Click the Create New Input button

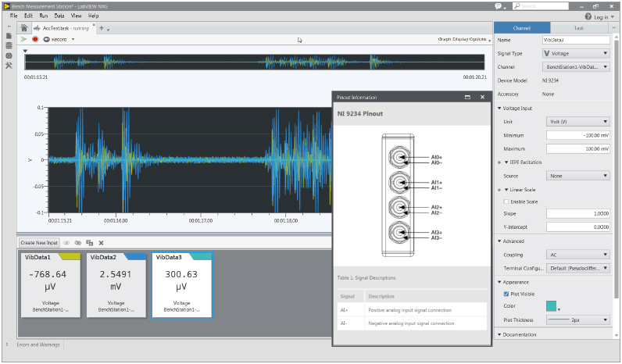pos(39,243)
